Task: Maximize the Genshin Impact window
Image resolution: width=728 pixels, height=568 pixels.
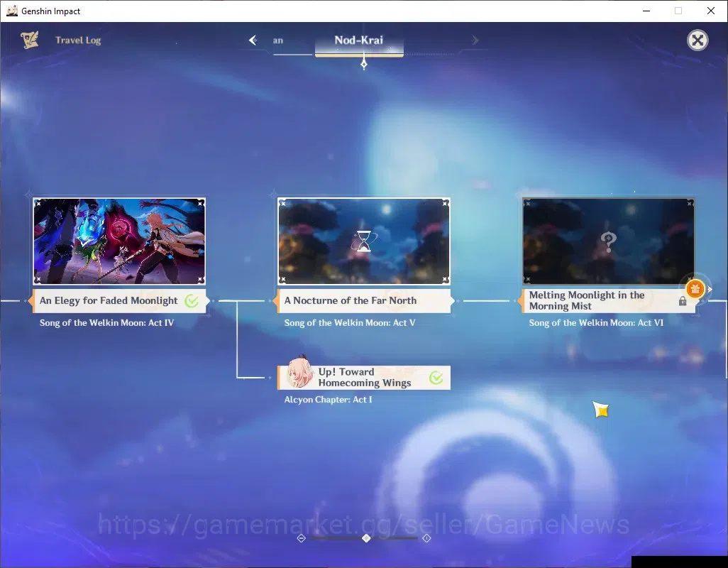Action: click(x=678, y=11)
